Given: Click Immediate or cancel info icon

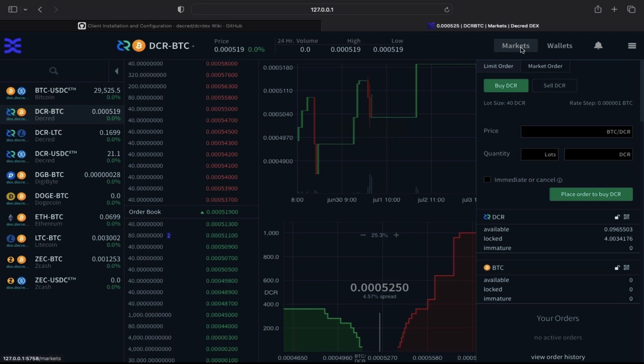Looking at the screenshot, I should tap(560, 180).
